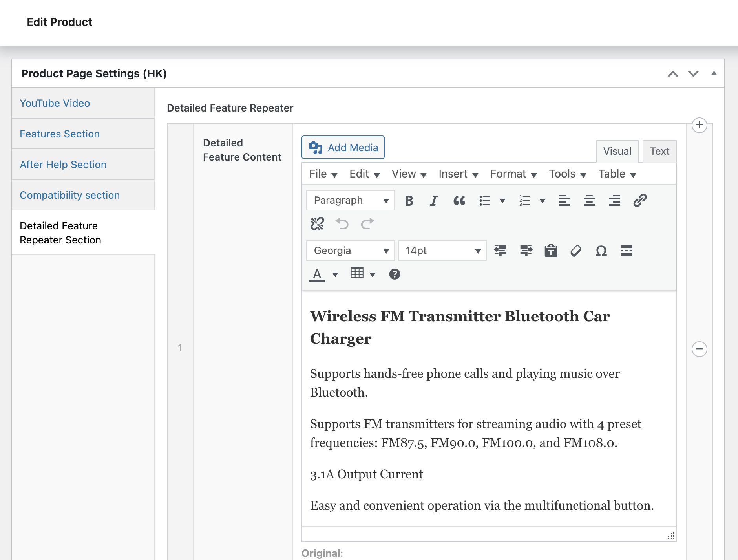Open the Features Section tab
Viewport: 738px width, 560px height.
83,134
